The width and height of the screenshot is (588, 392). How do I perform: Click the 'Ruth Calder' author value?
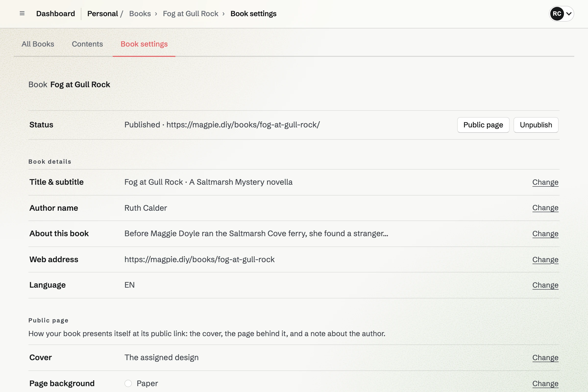(x=146, y=208)
